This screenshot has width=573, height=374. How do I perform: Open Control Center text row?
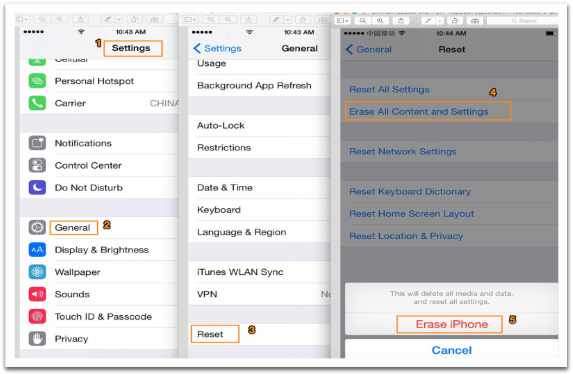(x=88, y=166)
